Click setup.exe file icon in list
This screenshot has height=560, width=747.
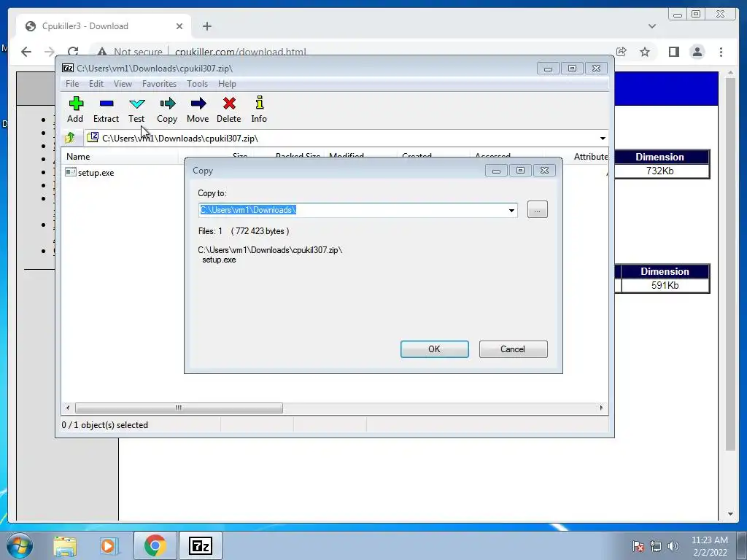(x=71, y=172)
